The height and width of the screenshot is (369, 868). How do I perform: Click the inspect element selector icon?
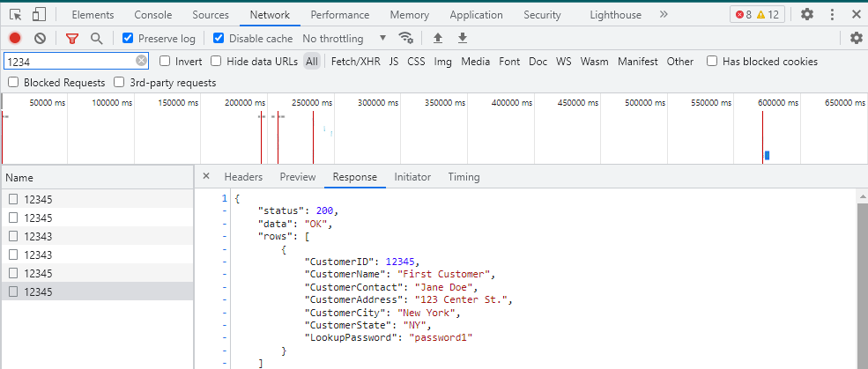[x=15, y=15]
